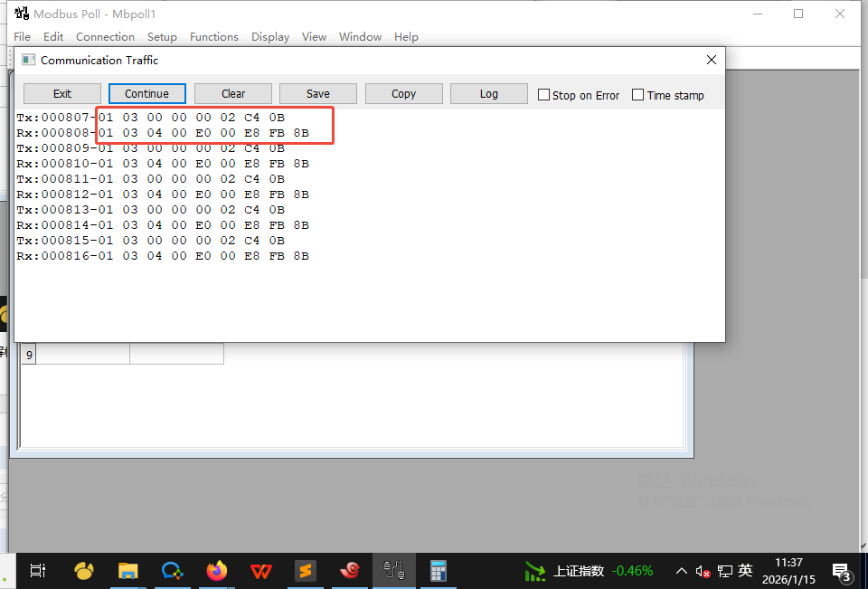Open the File menu
868x589 pixels.
(22, 36)
